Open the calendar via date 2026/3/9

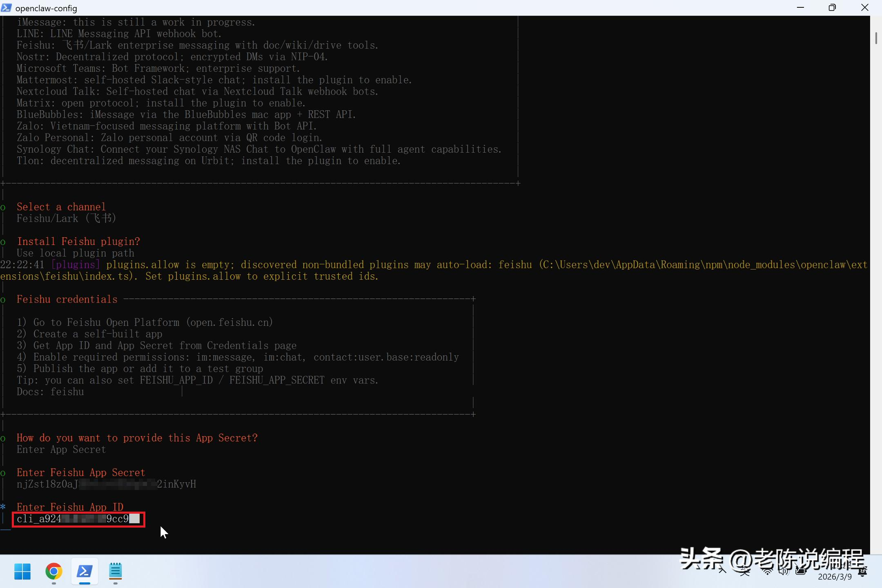[835, 577]
